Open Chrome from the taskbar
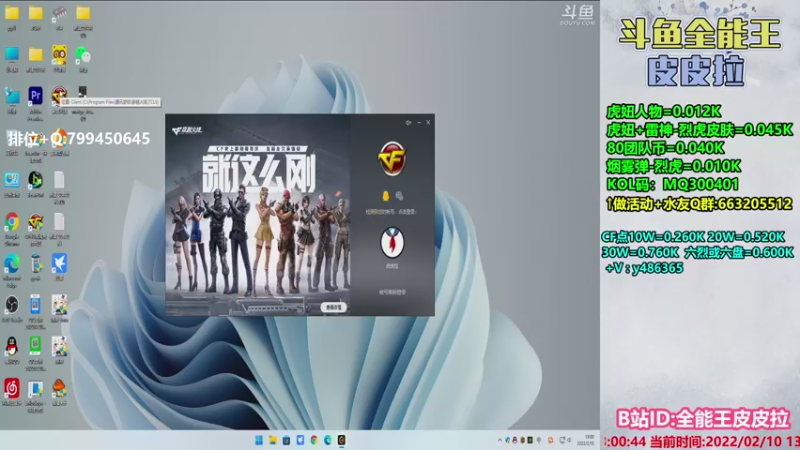This screenshot has height=450, width=800. pyautogui.click(x=314, y=440)
